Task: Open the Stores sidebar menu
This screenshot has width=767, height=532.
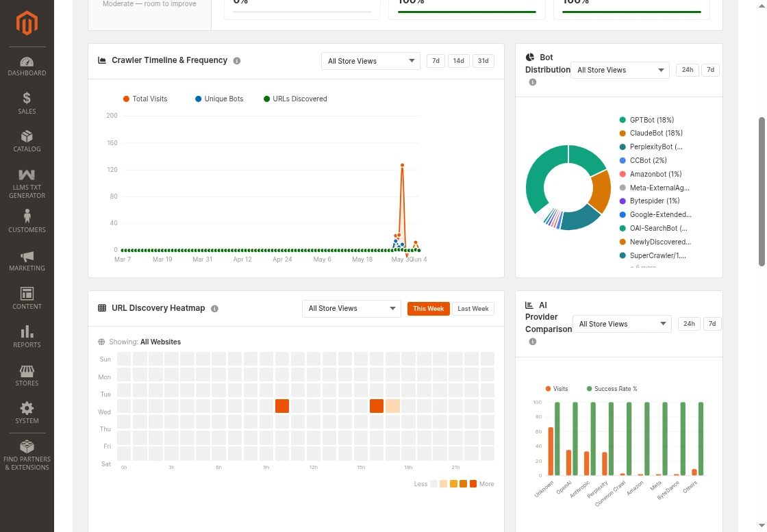Action: (27, 375)
